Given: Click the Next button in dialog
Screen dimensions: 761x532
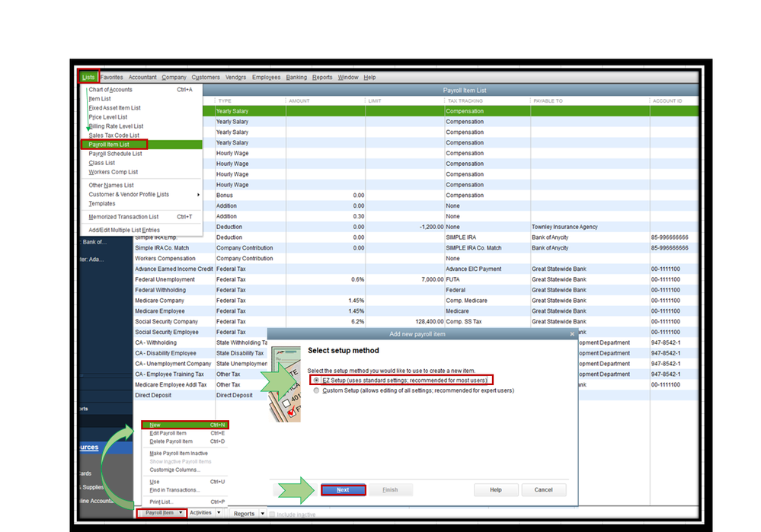Looking at the screenshot, I should (x=343, y=490).
